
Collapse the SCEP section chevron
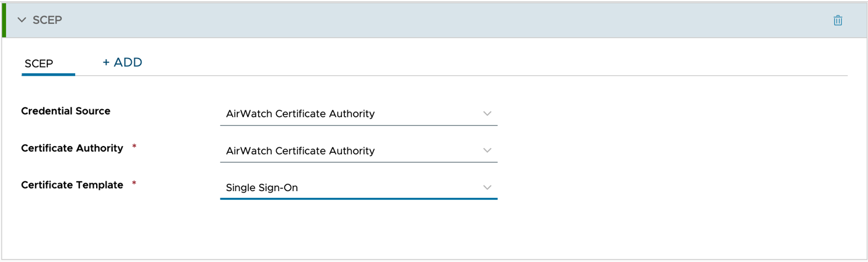pyautogui.click(x=22, y=20)
